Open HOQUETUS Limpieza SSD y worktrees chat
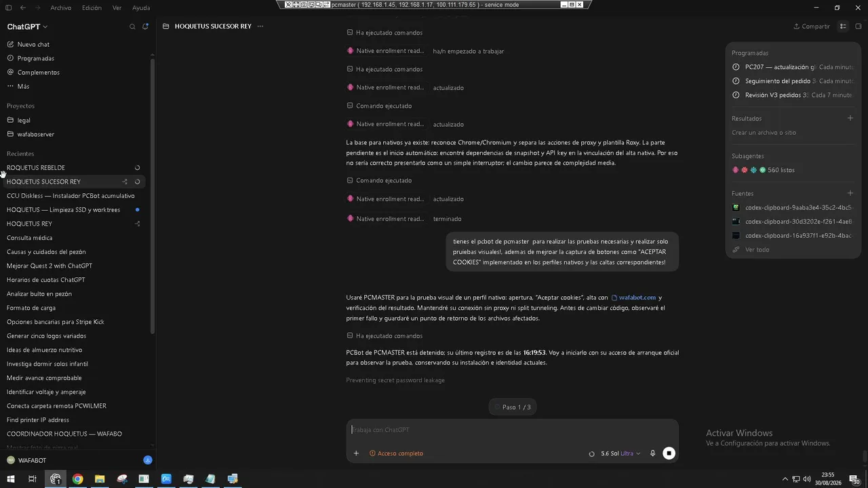This screenshot has width=868, height=488. (63, 210)
